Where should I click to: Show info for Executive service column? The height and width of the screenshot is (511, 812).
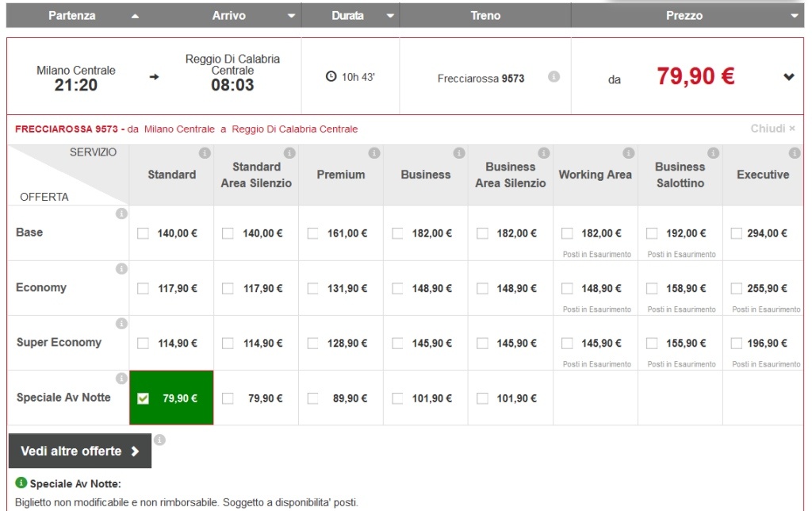(x=795, y=153)
